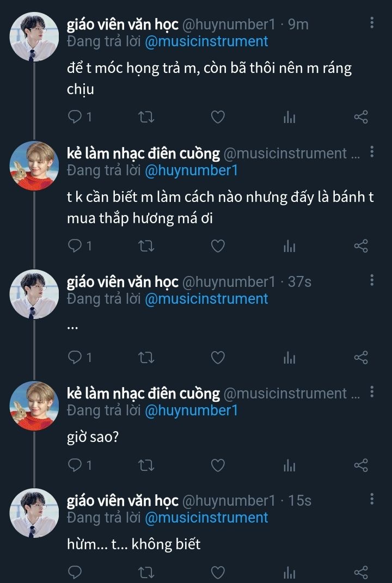392x583 pixels.
Task: Reply to the "..." tweet
Action: coord(76,357)
